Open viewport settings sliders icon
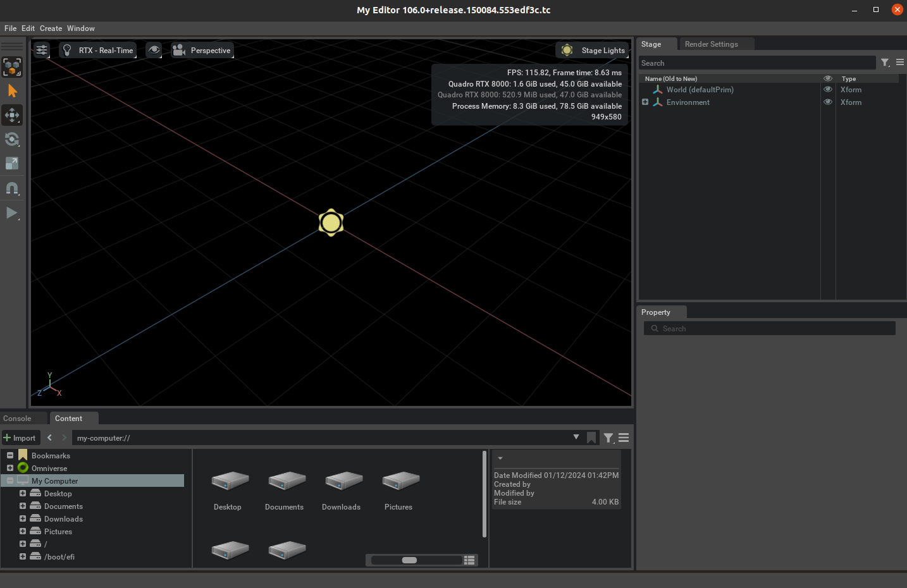 (42, 50)
